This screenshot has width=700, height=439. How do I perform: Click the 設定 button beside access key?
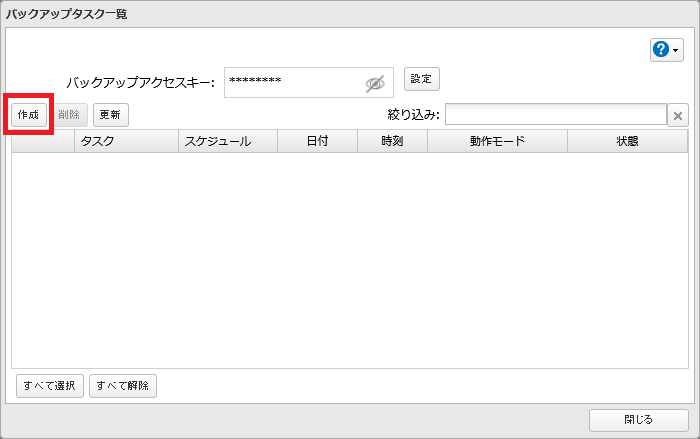(x=421, y=79)
